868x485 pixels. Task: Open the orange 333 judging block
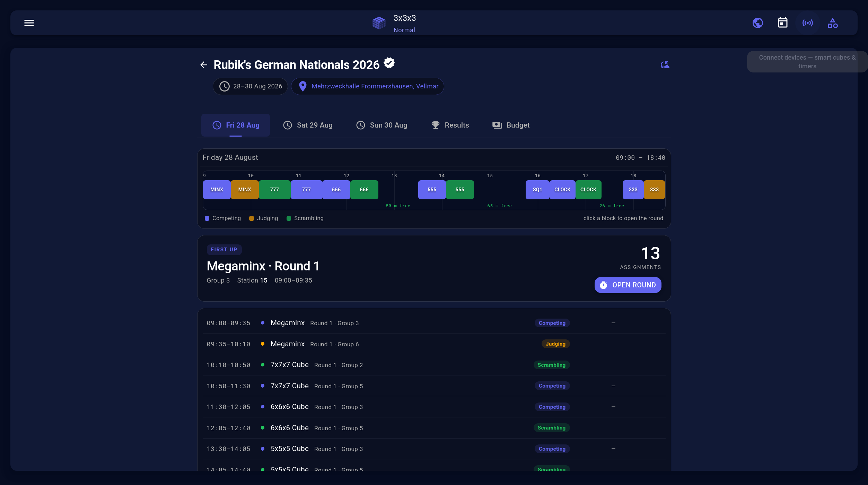(x=654, y=190)
